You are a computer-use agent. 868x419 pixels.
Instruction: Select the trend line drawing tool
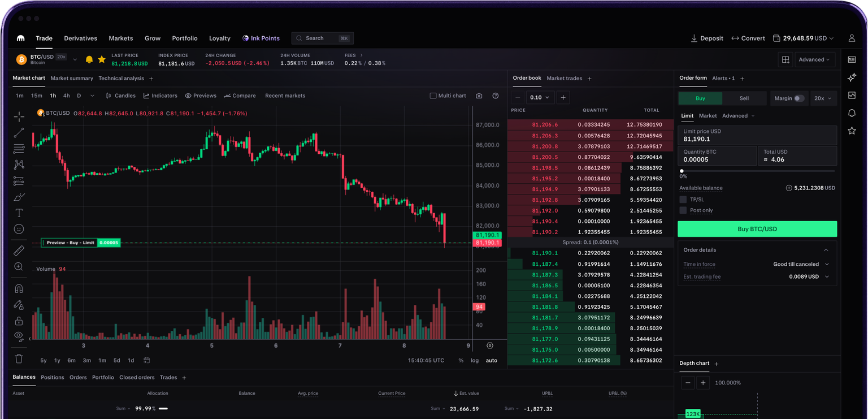pos(19,133)
